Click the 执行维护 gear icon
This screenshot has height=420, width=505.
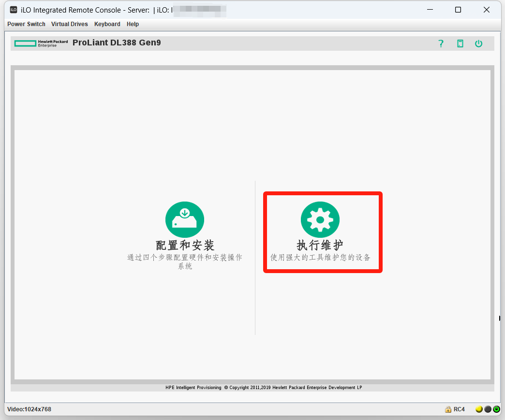[320, 220]
